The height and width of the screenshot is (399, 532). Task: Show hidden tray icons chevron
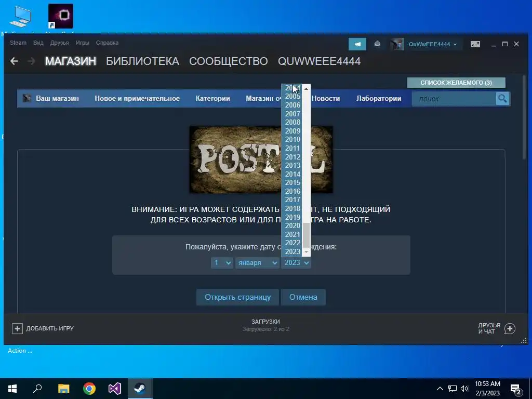point(440,389)
